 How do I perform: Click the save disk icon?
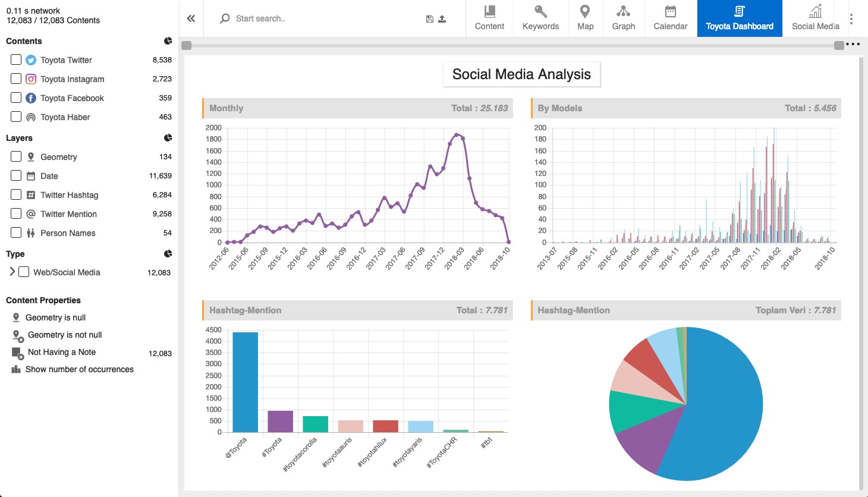[430, 19]
